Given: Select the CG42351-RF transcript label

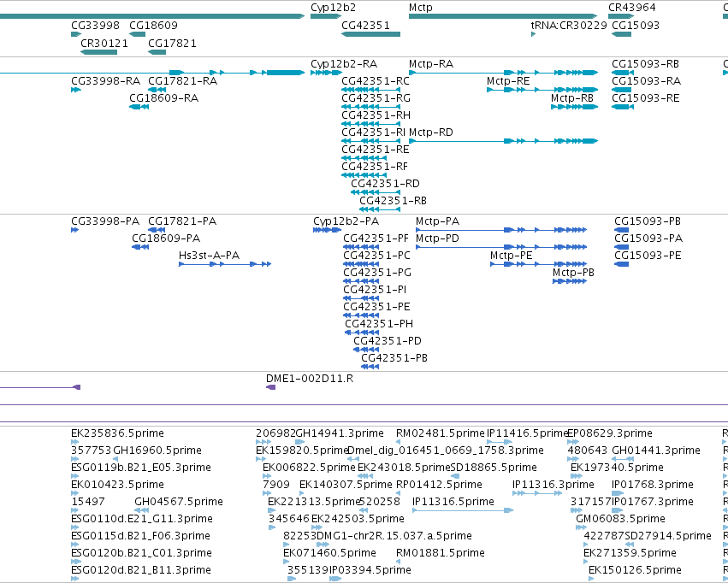Looking at the screenshot, I should click(376, 167).
